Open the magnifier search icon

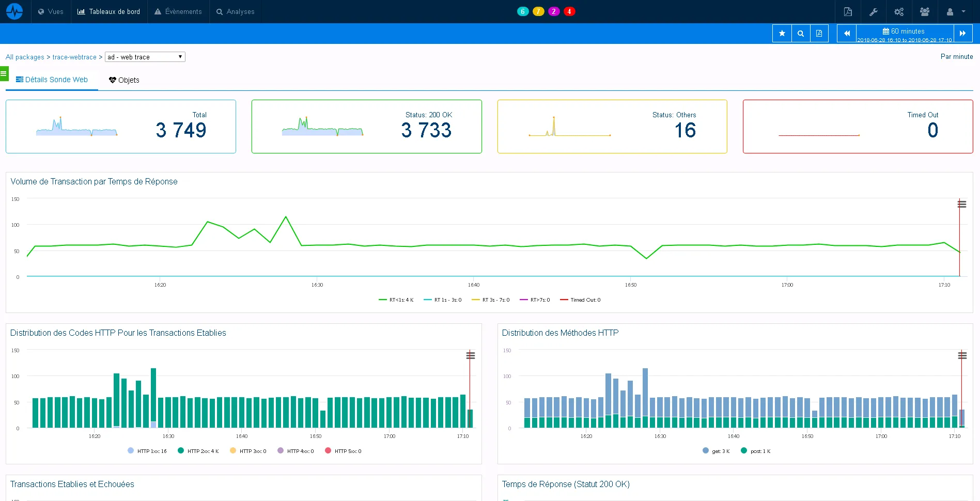801,33
